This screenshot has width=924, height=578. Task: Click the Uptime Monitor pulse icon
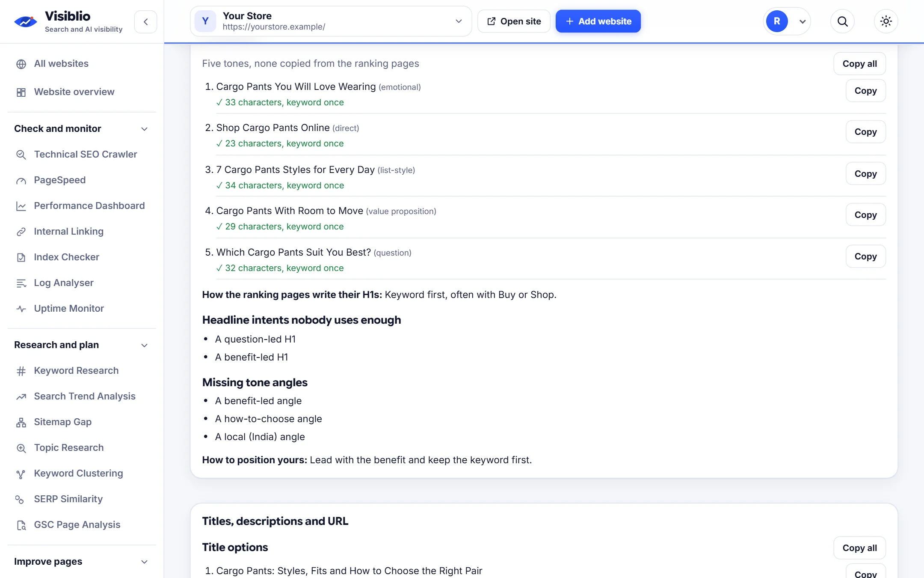[x=21, y=309]
